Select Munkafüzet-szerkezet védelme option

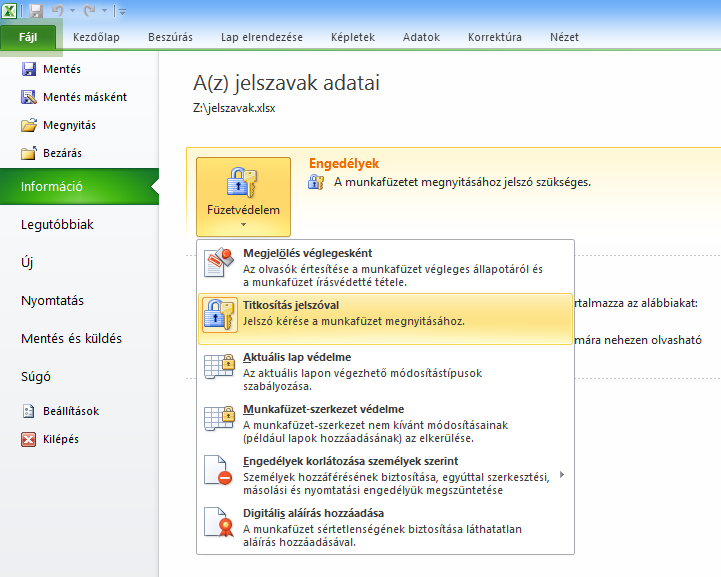point(385,423)
